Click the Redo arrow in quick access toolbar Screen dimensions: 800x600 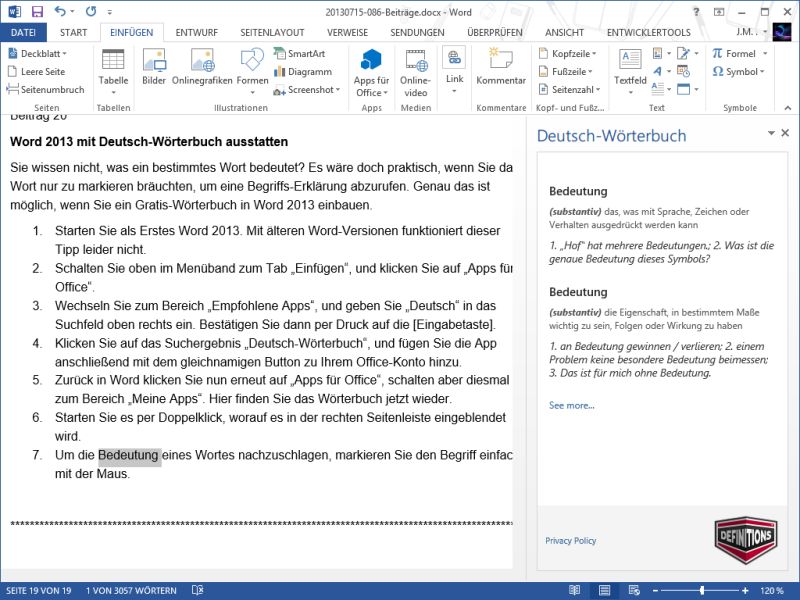(x=91, y=12)
